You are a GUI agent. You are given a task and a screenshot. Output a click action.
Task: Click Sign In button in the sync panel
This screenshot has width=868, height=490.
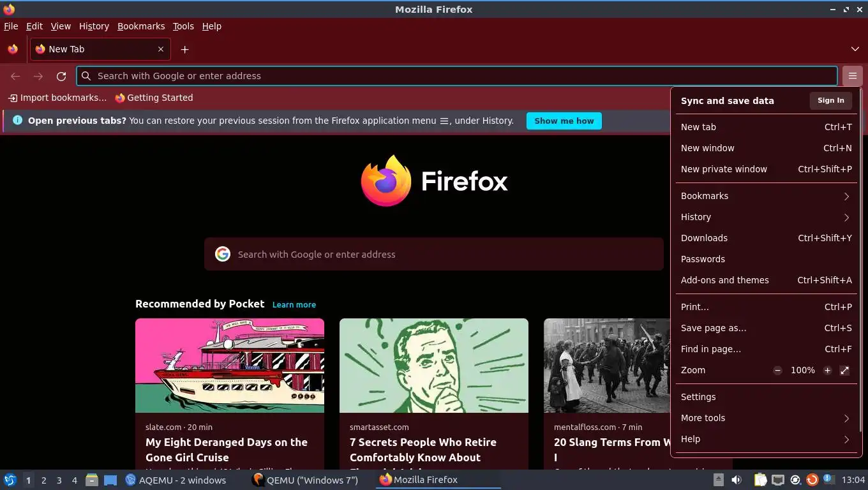pos(830,100)
